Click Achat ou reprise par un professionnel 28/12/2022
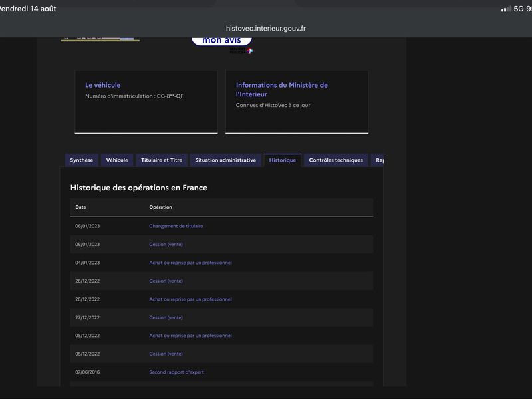Image resolution: width=532 pixels, height=399 pixels. tap(190, 299)
